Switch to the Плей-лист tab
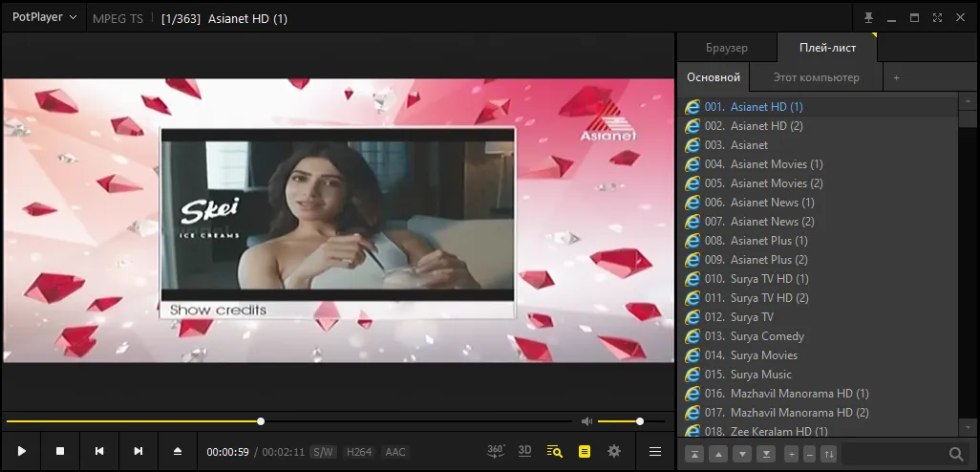 pyautogui.click(x=827, y=48)
